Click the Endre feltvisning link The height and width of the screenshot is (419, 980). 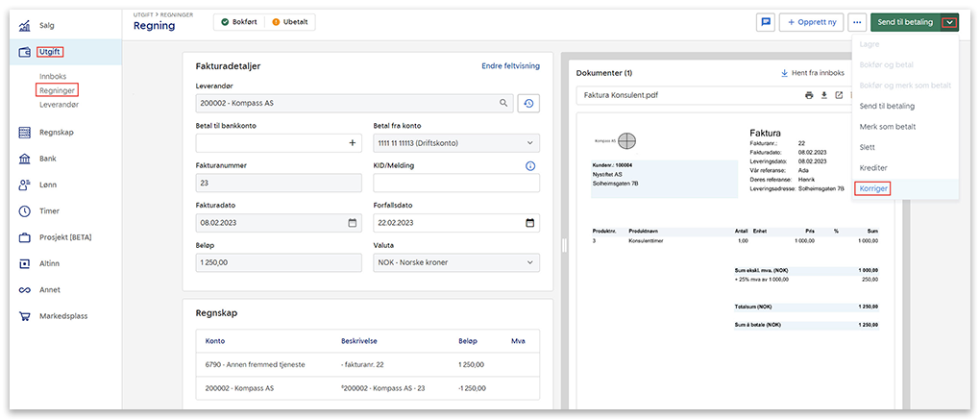510,66
